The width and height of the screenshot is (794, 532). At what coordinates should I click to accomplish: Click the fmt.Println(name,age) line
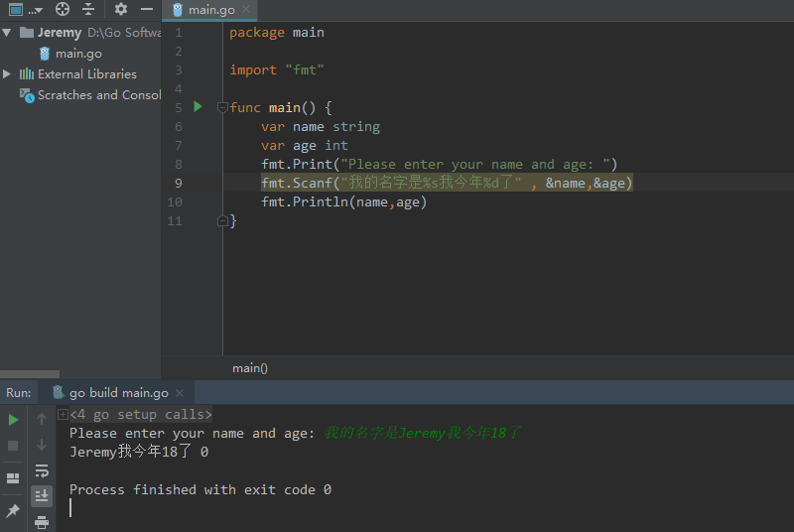(x=344, y=201)
